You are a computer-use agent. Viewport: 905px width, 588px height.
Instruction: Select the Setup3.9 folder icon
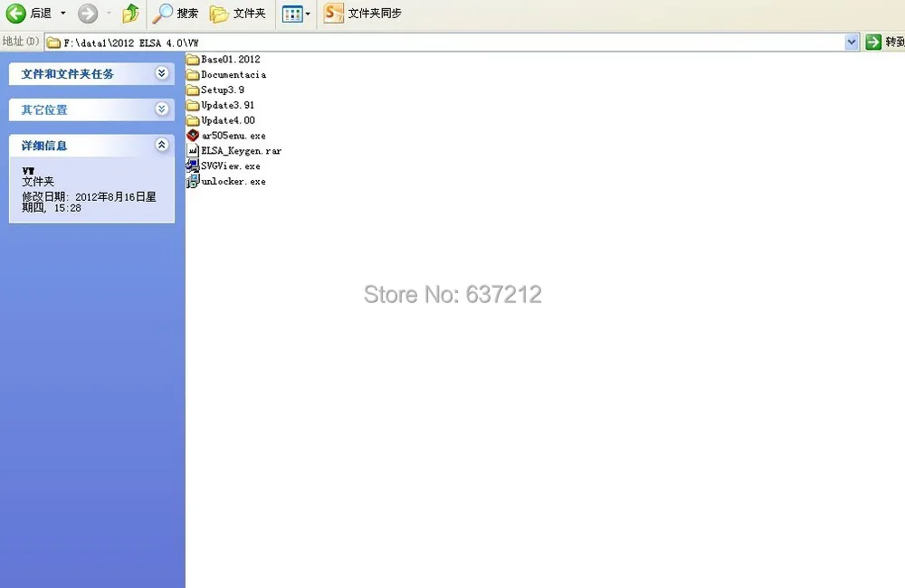[x=193, y=90]
